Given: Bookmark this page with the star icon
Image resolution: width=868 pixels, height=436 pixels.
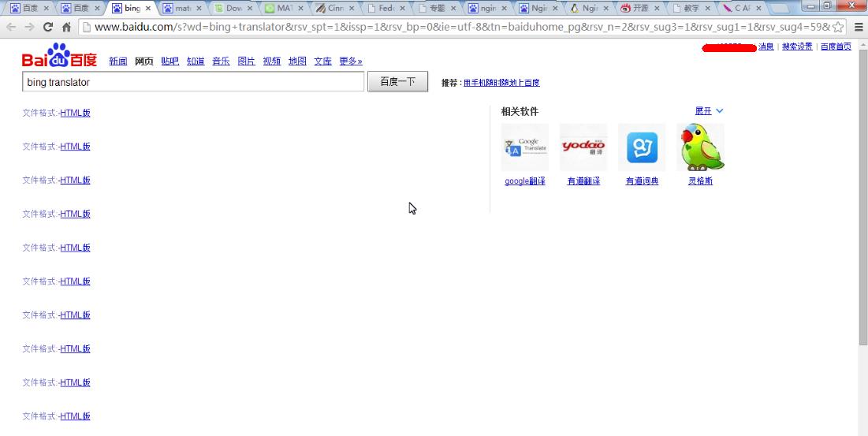Looking at the screenshot, I should click(x=838, y=27).
